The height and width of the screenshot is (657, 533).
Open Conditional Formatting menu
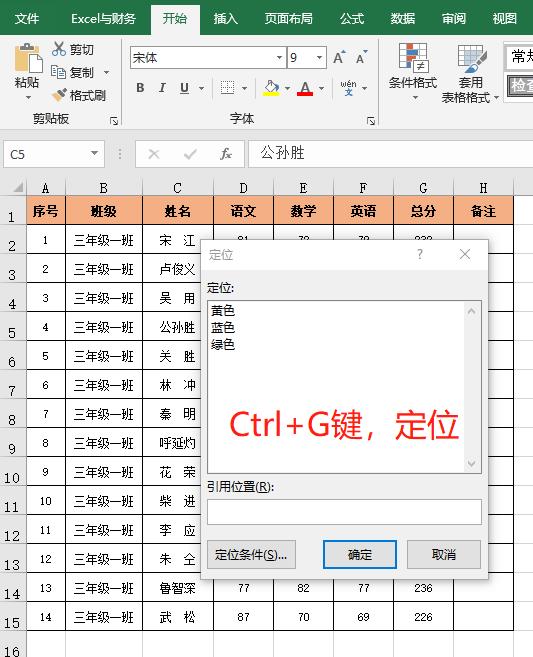(x=413, y=72)
